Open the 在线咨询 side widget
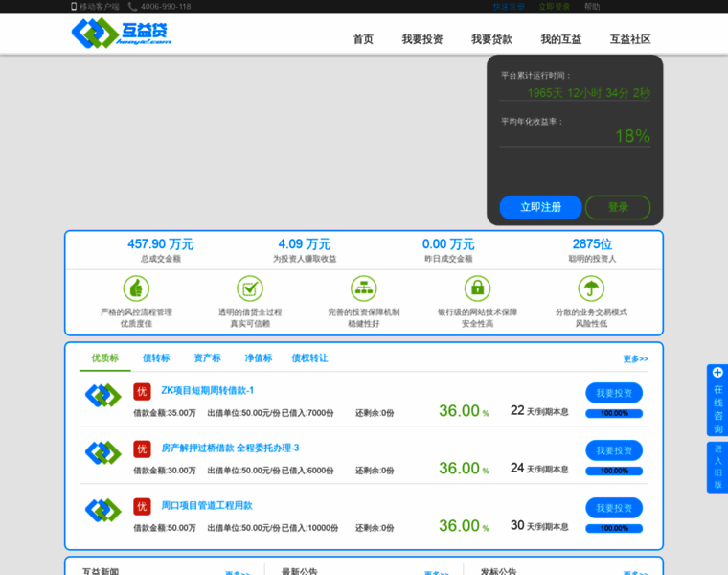Screen dimensions: 728x575 pyautogui.click(x=717, y=401)
